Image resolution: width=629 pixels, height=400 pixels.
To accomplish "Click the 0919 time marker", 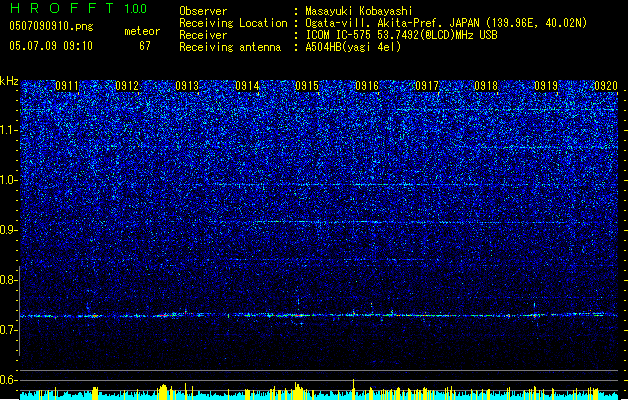I will pyautogui.click(x=546, y=86).
